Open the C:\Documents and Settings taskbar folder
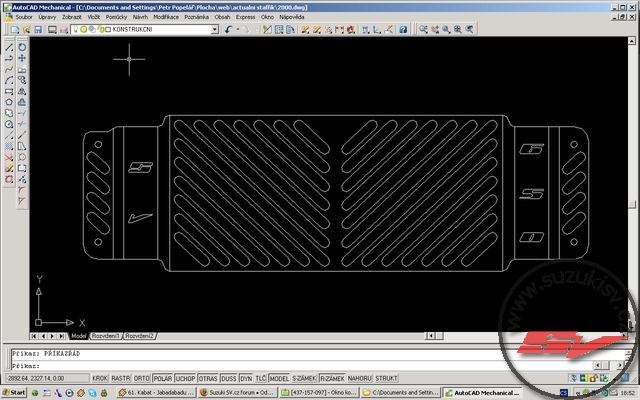The image size is (640, 400). click(x=401, y=393)
